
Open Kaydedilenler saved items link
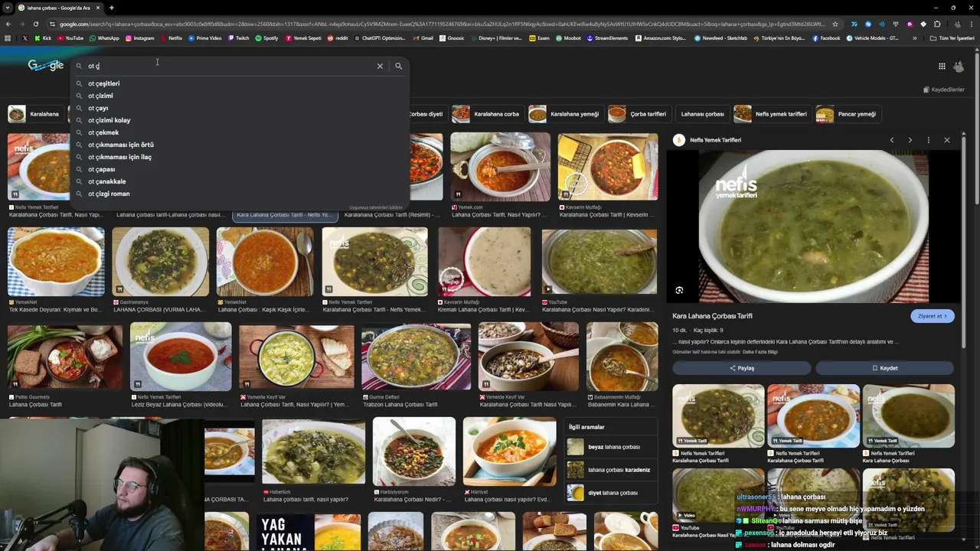(943, 90)
